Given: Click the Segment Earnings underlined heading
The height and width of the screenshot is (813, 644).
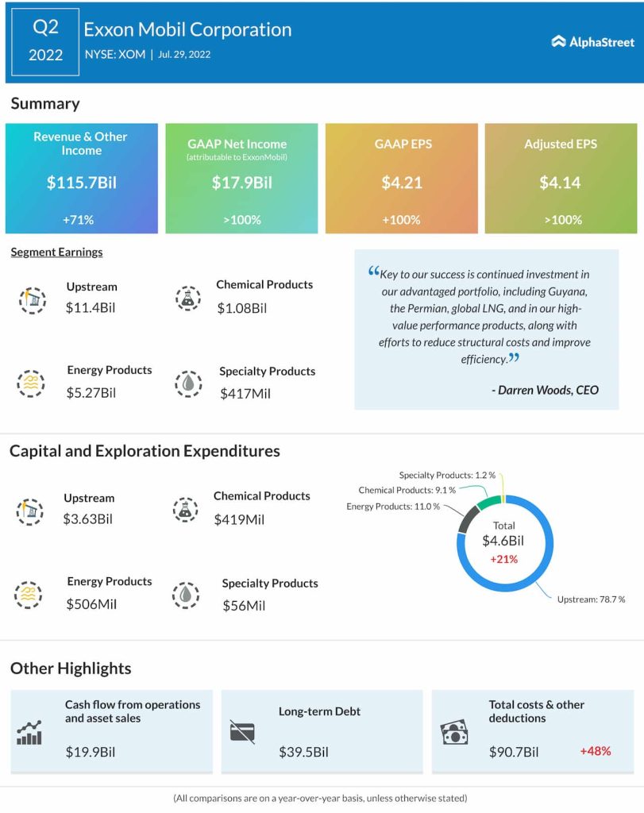Looking at the screenshot, I should pyautogui.click(x=56, y=252).
